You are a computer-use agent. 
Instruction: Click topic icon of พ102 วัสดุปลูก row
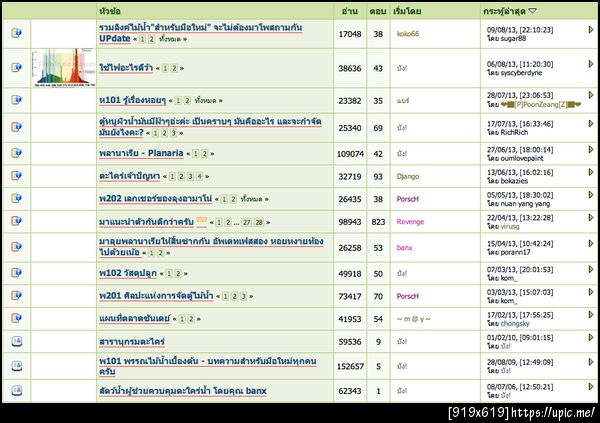[x=16, y=273]
